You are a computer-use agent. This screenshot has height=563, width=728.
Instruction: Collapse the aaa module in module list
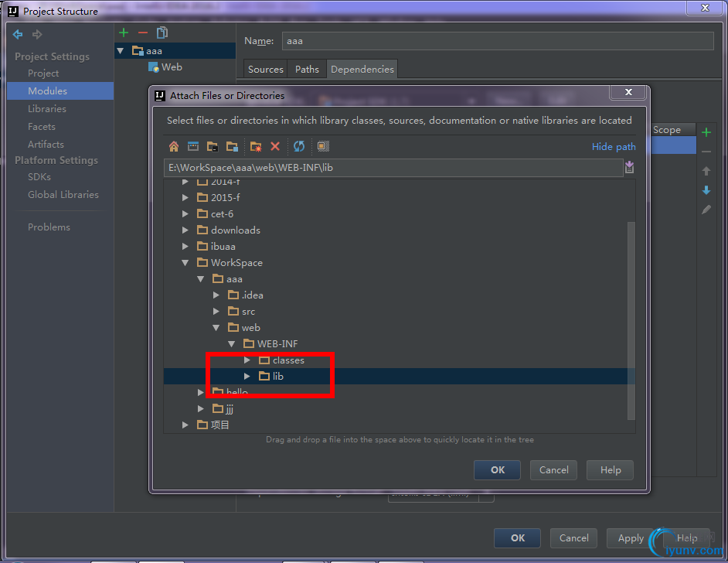(x=121, y=51)
